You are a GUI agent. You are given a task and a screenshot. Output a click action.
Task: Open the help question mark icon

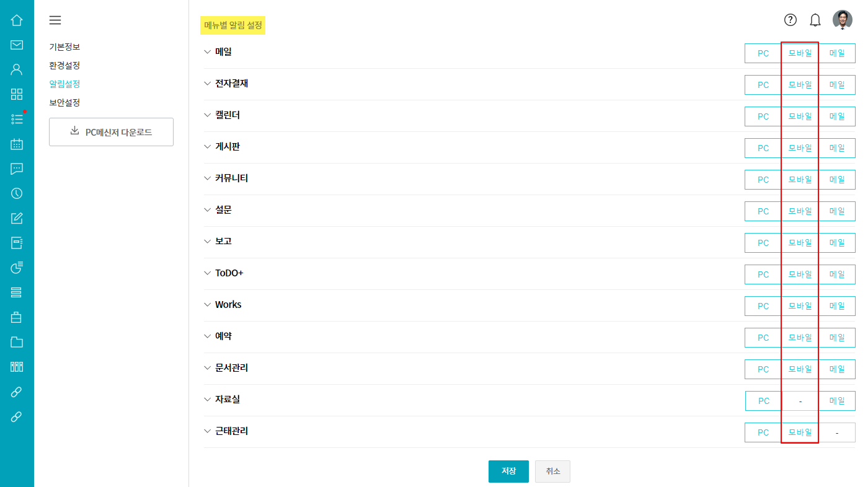click(x=790, y=20)
